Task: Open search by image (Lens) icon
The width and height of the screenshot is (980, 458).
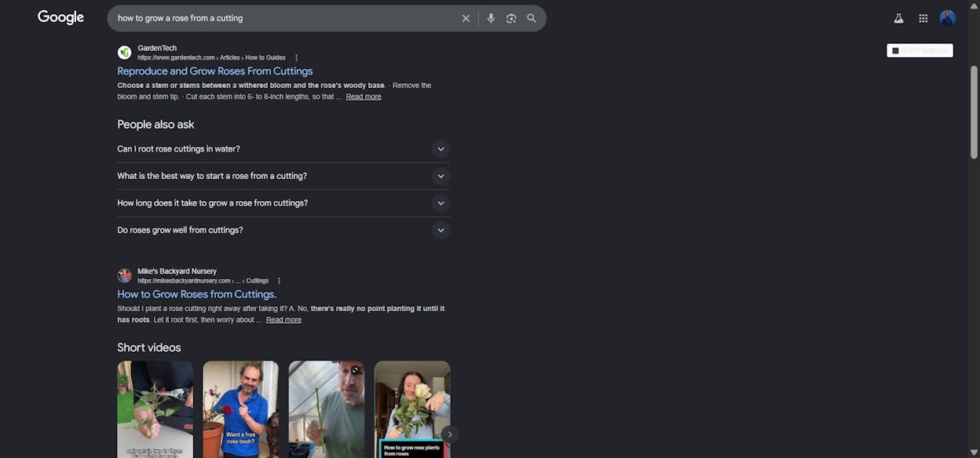Action: point(511,18)
